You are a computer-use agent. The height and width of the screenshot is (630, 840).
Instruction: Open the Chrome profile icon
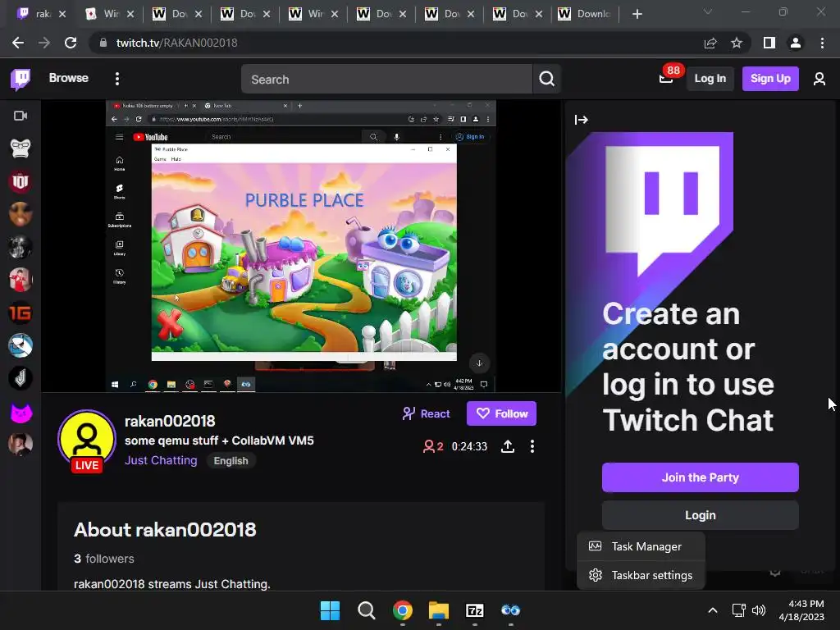[796, 43]
